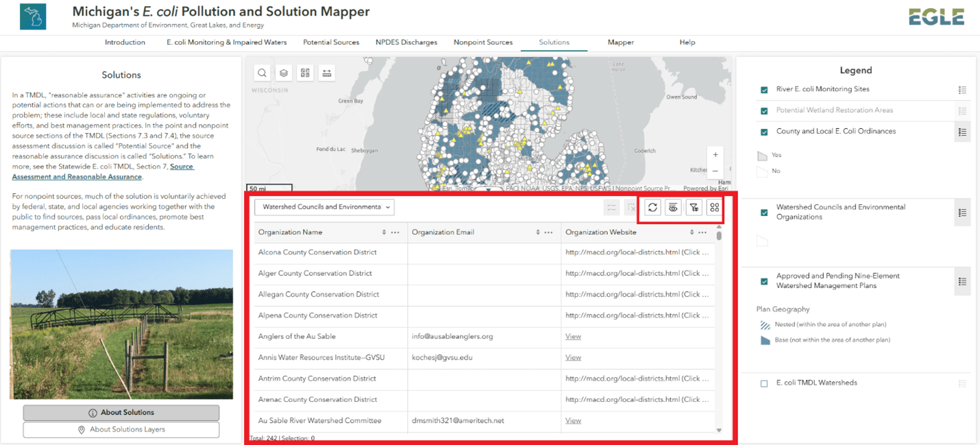Open View link for Anglers of the Au Sable
Image resolution: width=980 pixels, height=445 pixels.
(573, 337)
